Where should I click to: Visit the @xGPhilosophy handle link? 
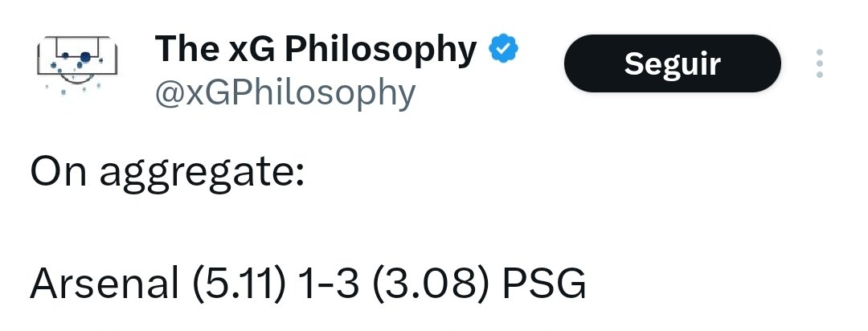[x=285, y=93]
